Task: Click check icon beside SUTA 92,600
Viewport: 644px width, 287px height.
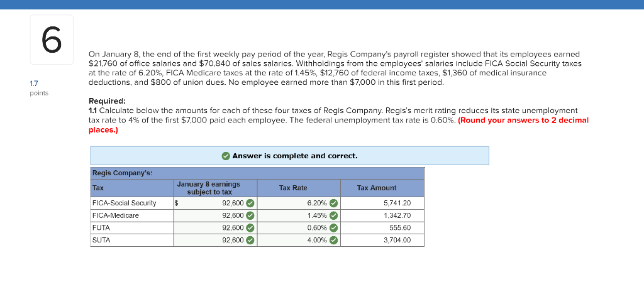Action: (x=250, y=241)
